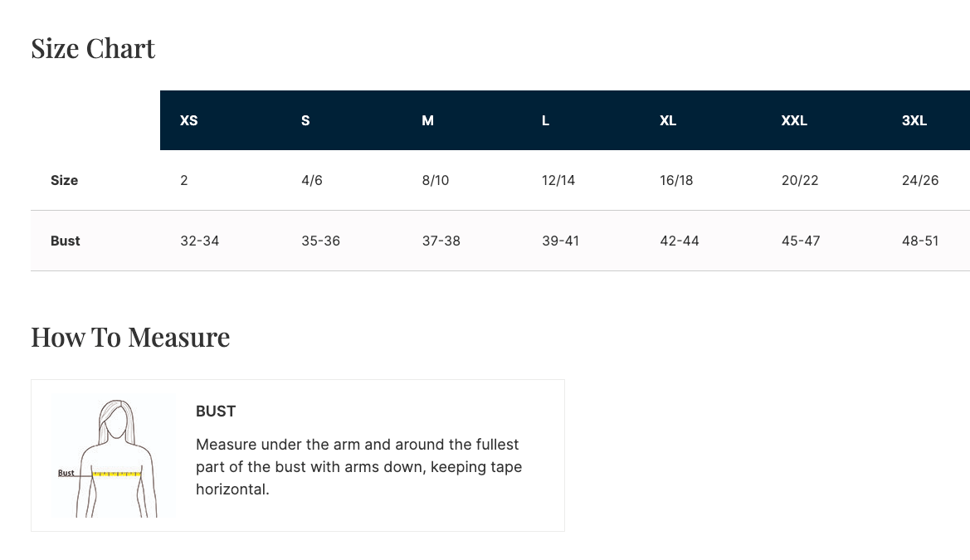This screenshot has height=560, width=970.
Task: Click the Bust row label
Action: (x=66, y=241)
